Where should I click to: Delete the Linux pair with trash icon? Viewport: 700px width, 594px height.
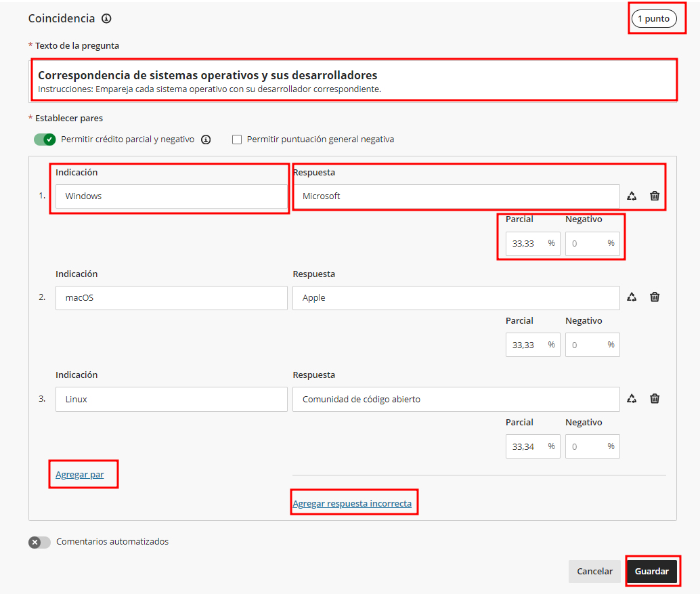pyautogui.click(x=655, y=398)
